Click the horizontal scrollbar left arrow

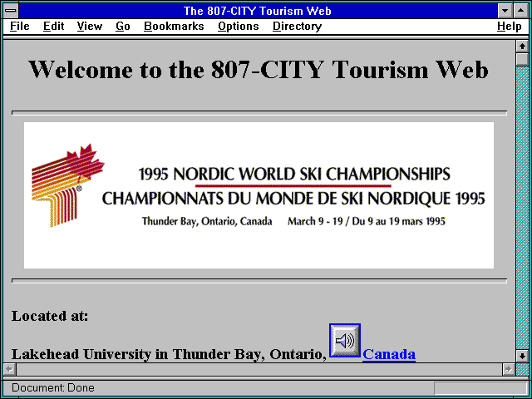coord(9,369)
